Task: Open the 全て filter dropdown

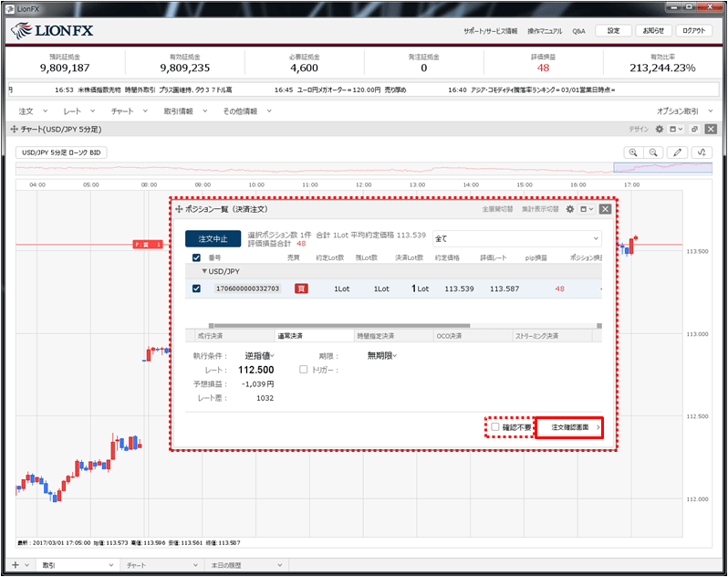Action: 516,239
